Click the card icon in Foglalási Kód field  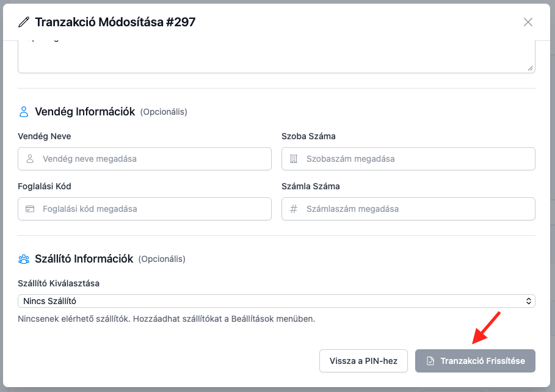point(30,209)
